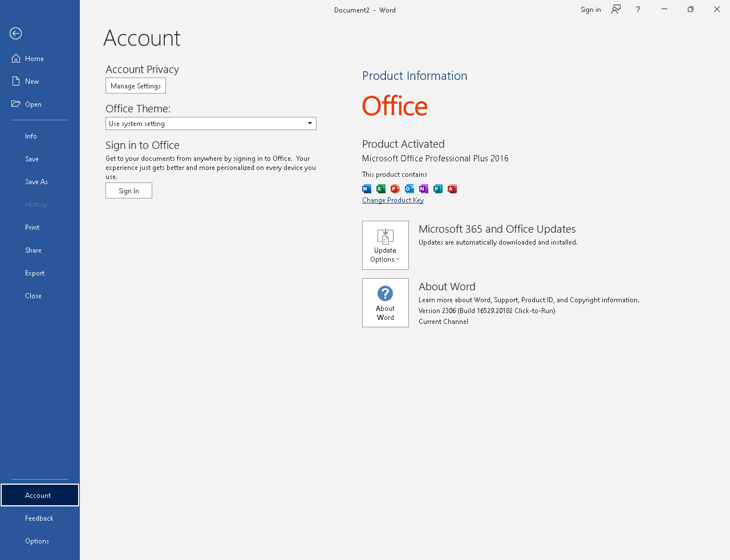Image resolution: width=730 pixels, height=560 pixels.
Task: Click the Manage Settings button
Action: pos(136,86)
